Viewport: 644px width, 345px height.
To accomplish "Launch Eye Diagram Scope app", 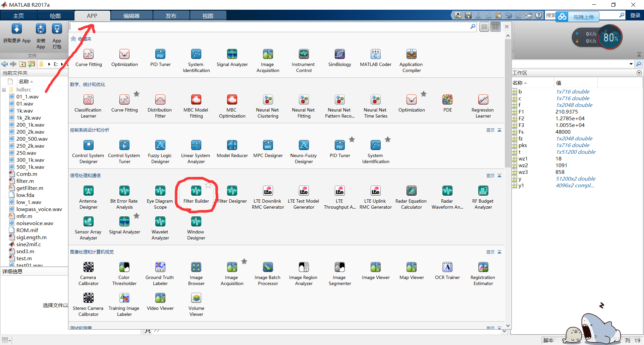I will tap(160, 197).
